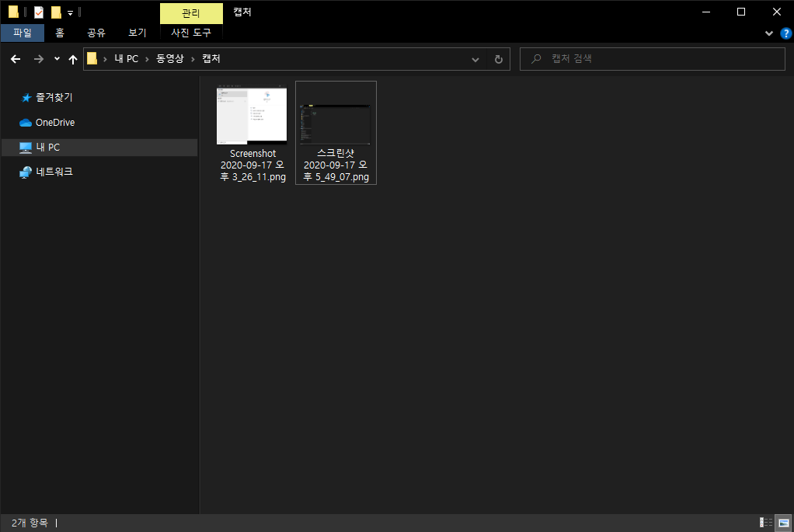Open the 보기 ribbon tab
This screenshot has width=794, height=532.
pyautogui.click(x=138, y=33)
